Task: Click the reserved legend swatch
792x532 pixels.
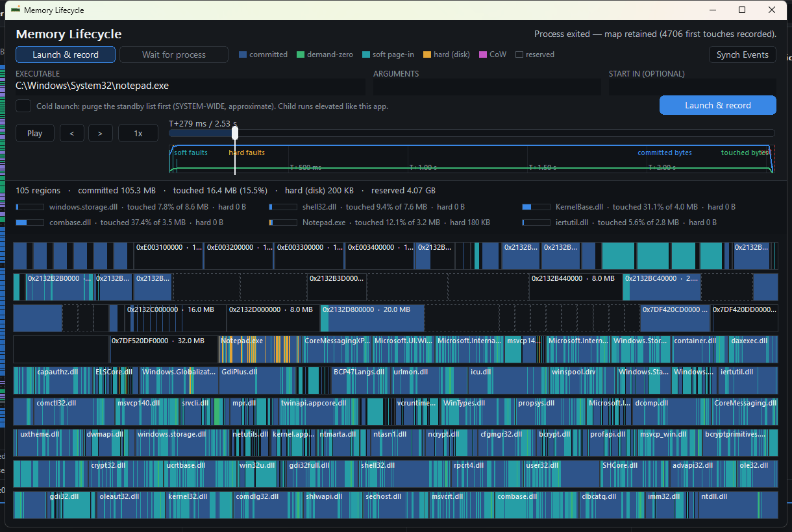Action: click(519, 54)
